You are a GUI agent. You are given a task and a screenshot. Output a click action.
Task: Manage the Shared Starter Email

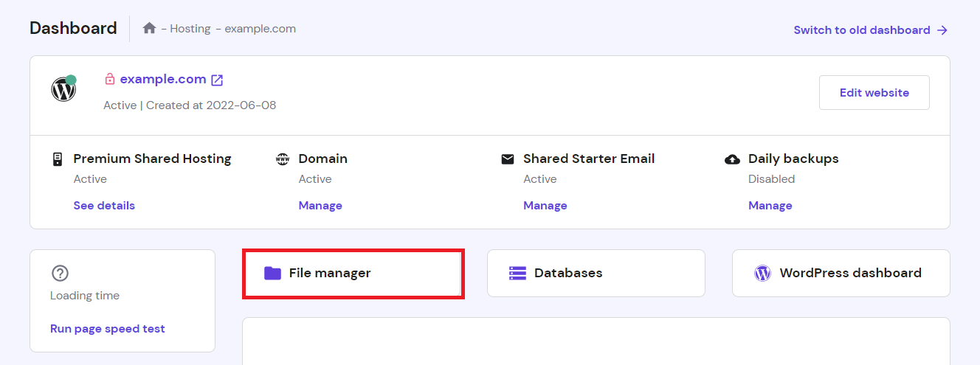tap(545, 206)
